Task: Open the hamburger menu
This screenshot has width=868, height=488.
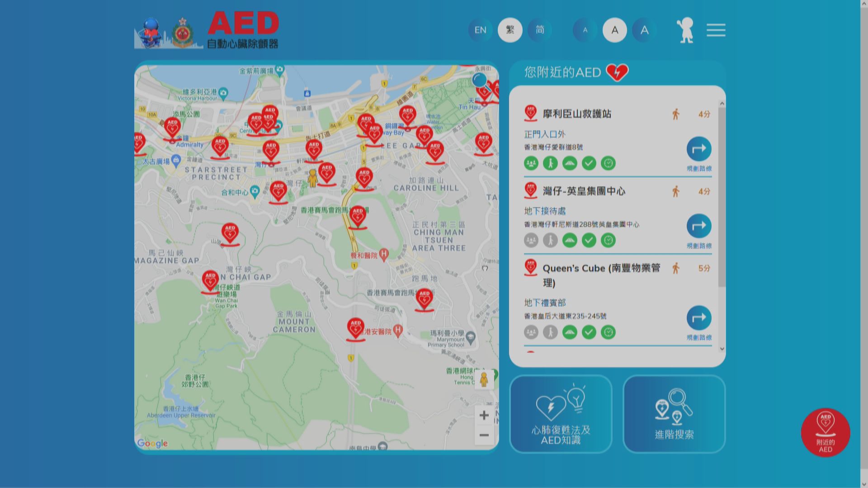Action: click(716, 30)
